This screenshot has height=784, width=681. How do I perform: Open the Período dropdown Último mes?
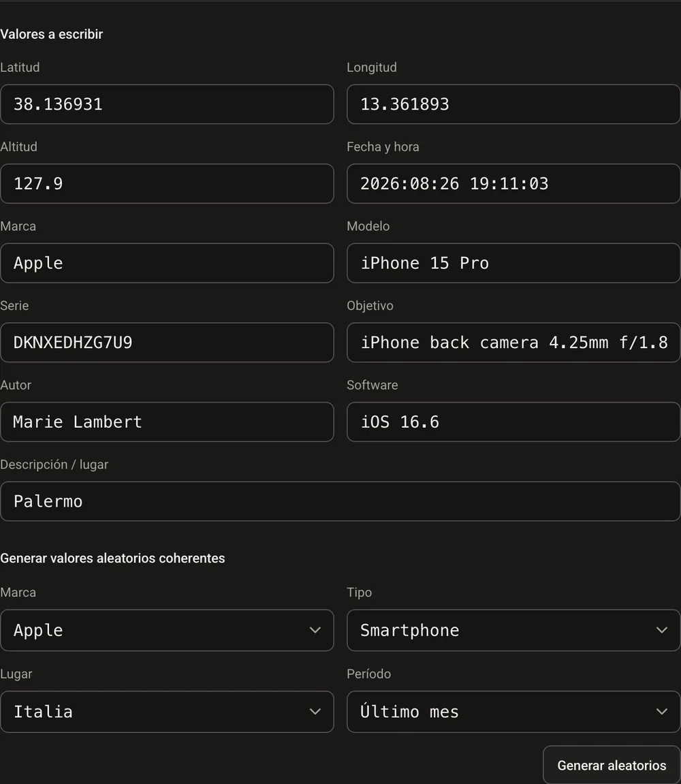pos(513,712)
